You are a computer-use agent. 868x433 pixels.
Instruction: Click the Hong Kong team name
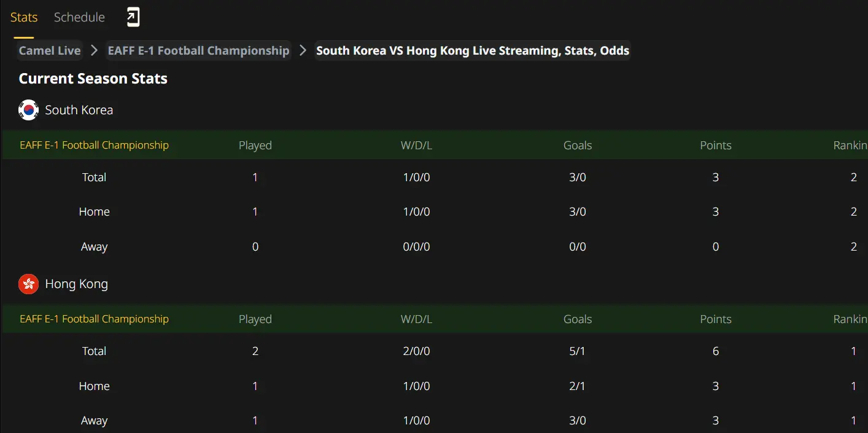[77, 284]
